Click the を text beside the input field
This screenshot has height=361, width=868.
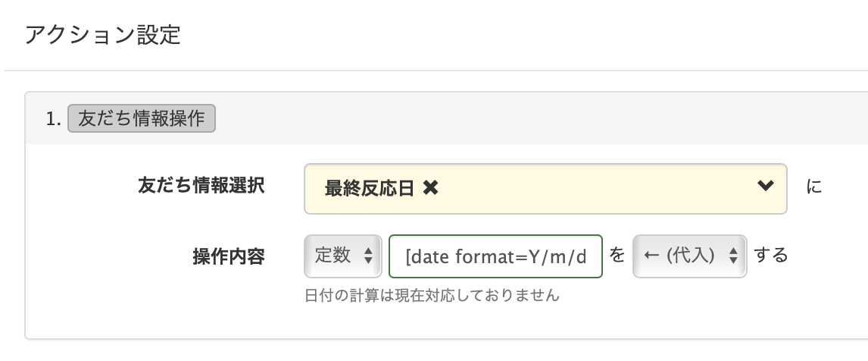[617, 256]
